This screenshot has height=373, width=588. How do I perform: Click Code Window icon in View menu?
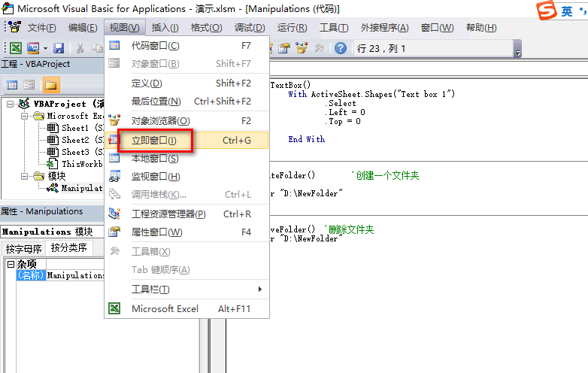click(114, 45)
